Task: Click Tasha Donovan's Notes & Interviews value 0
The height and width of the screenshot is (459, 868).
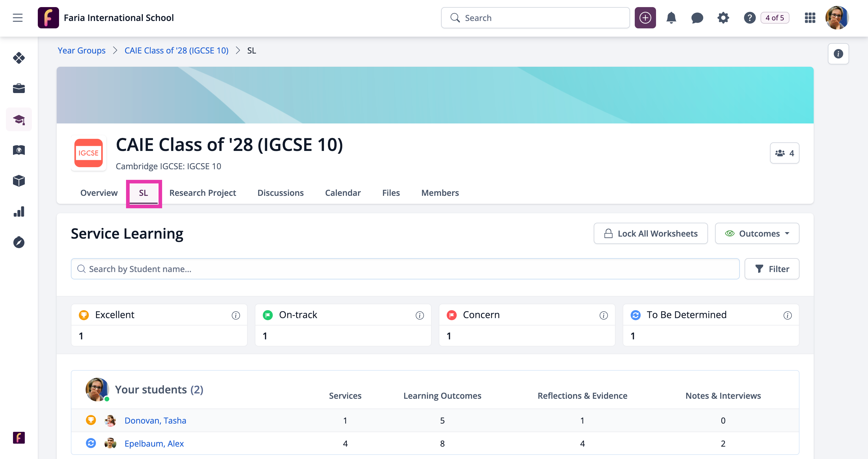Action: tap(723, 421)
